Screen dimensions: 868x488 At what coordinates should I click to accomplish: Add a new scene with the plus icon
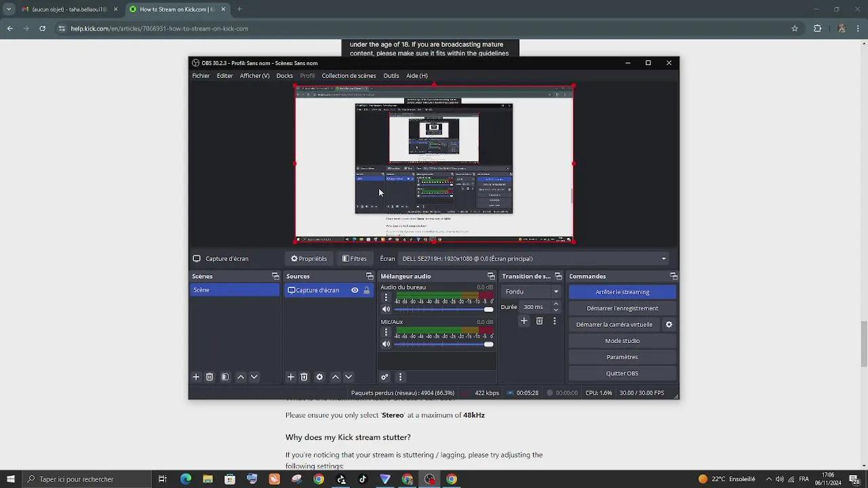196,377
